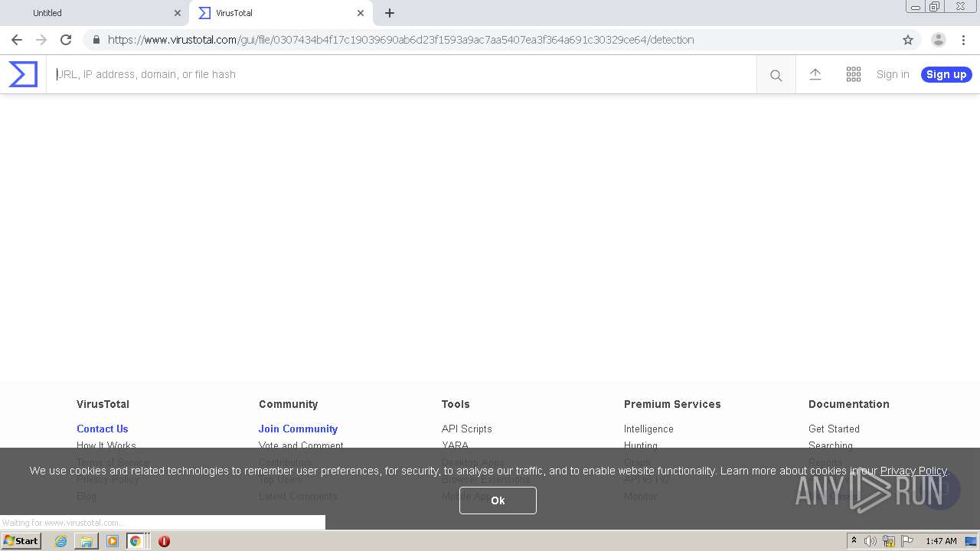
Task: Open Intelligence link
Action: pos(648,429)
